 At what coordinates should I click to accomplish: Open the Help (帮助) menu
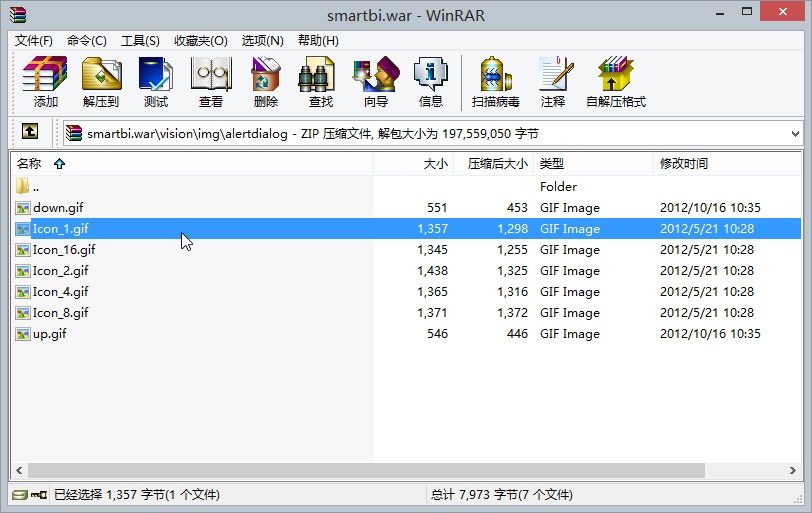point(318,40)
